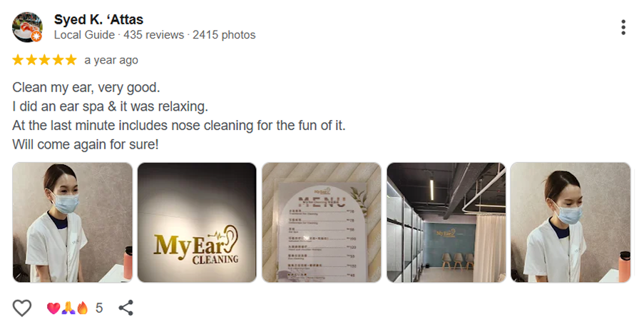
Task: Click the orange Local Guide badge on avatar
Action: [x=36, y=36]
